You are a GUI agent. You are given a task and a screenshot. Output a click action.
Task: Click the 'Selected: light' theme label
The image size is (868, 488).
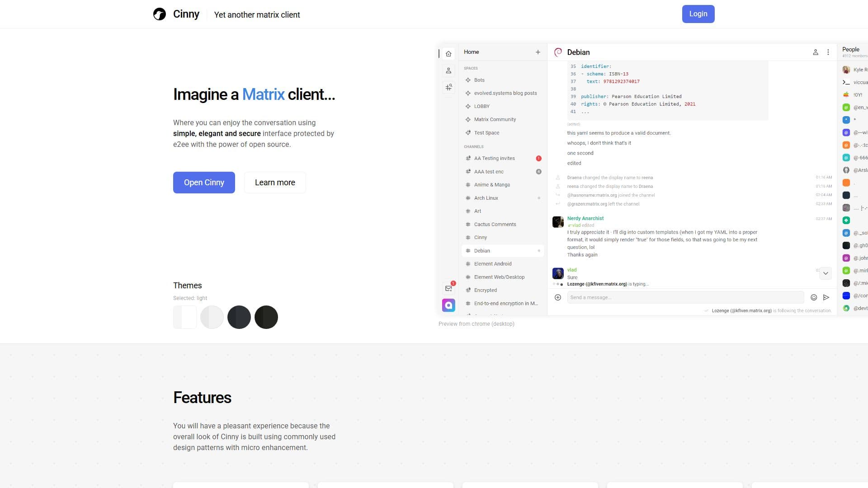coord(190,298)
